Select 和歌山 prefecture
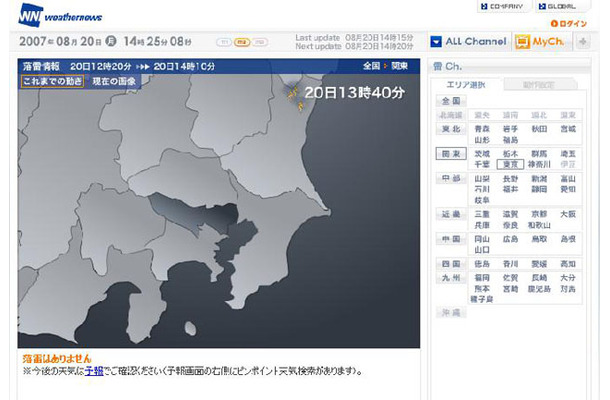 pyautogui.click(x=539, y=225)
